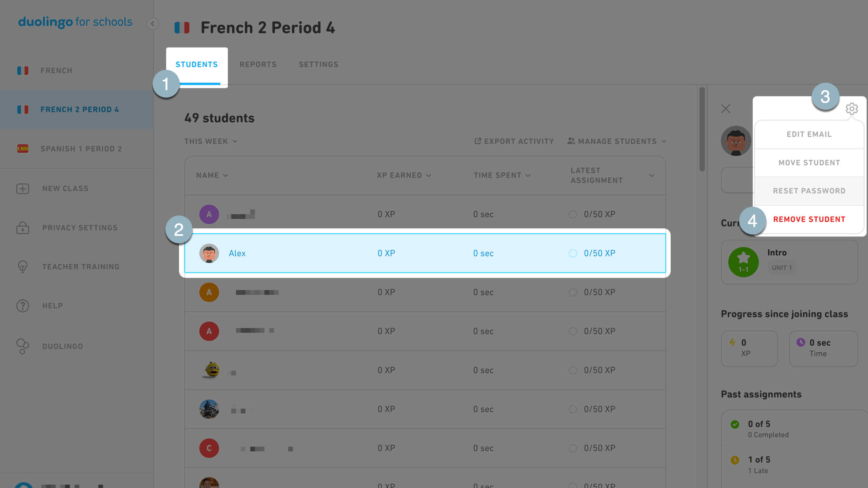Click the Spanish flag icon for Spanish 1 Period 2
The height and width of the screenshot is (488, 868).
point(23,148)
